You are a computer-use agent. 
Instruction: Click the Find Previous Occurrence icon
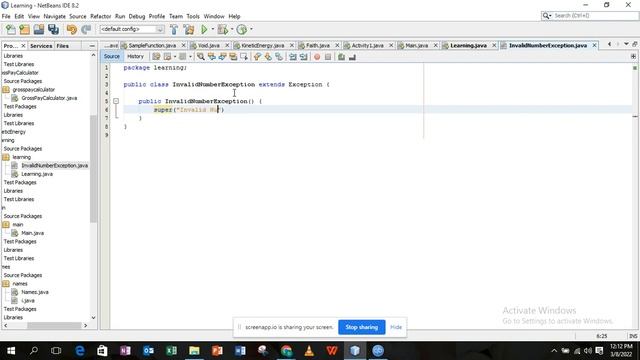tap(211, 57)
